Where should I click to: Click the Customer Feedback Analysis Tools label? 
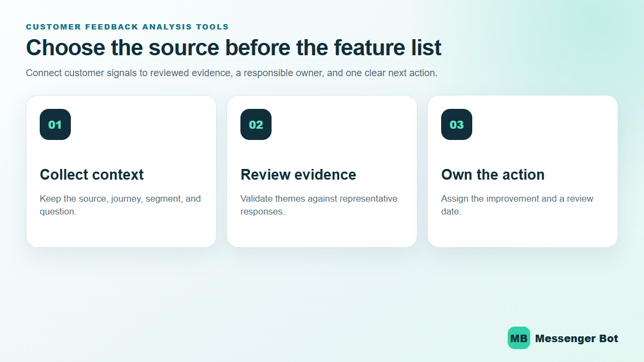point(127,27)
